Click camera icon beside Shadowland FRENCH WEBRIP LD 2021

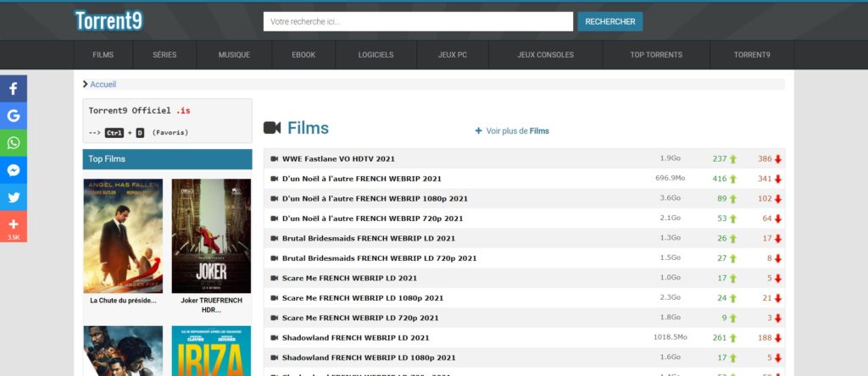tap(274, 338)
